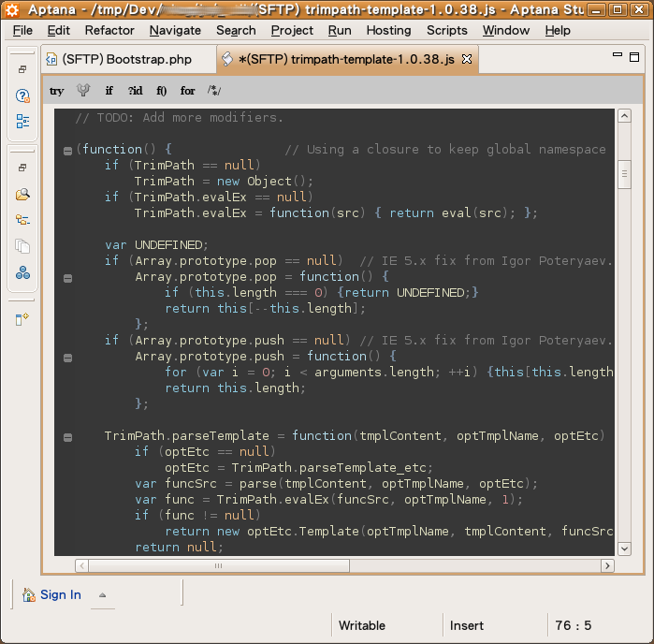
Task: Click the '76 : 5' cursor position field
Action: pos(574,625)
